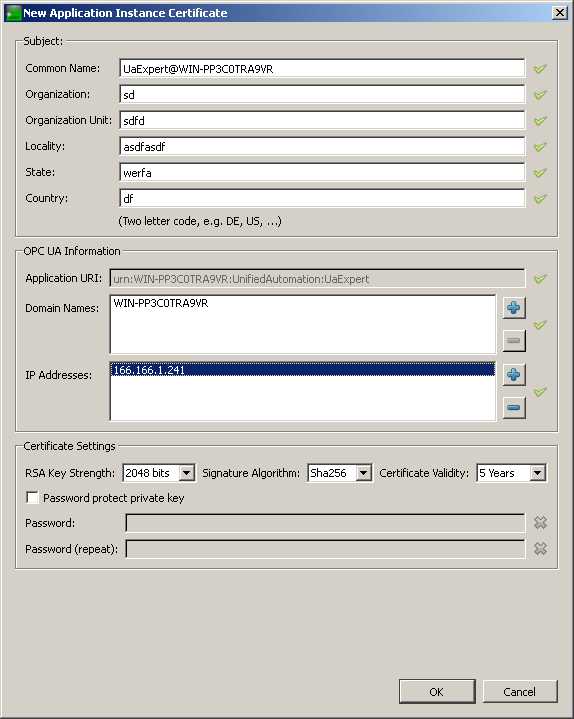Select the 166.166.1.241 IP address row
Image resolution: width=574 pixels, height=719 pixels.
coord(303,370)
